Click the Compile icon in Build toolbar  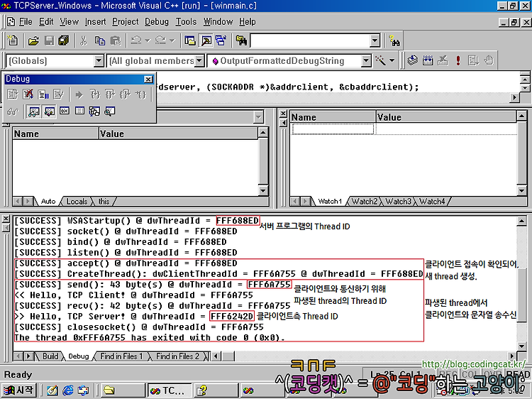(x=413, y=60)
